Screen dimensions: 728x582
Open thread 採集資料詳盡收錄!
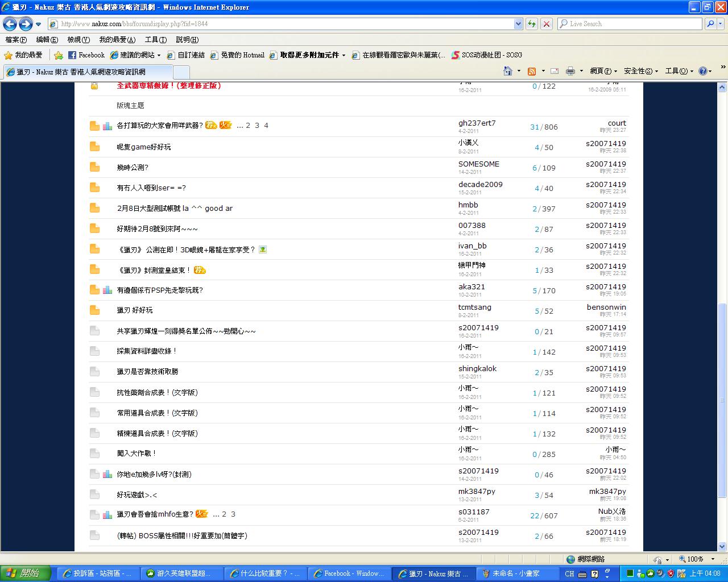click(147, 351)
